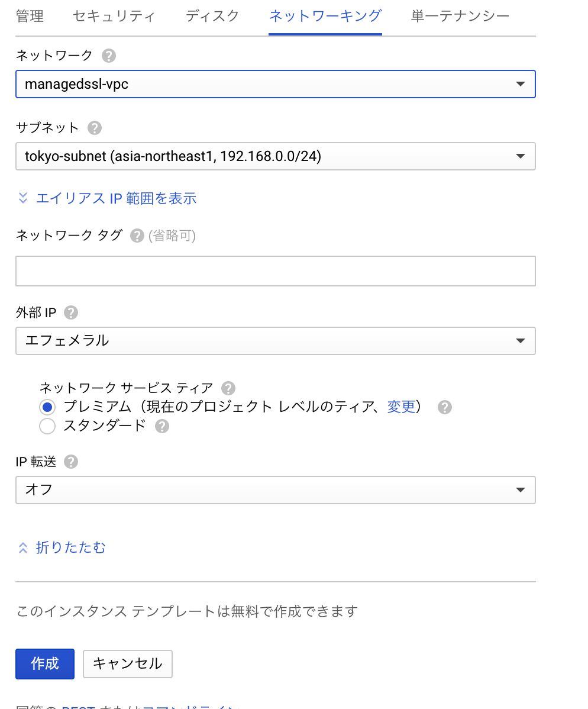Click the 作成 button
This screenshot has height=709, width=588.
(44, 663)
